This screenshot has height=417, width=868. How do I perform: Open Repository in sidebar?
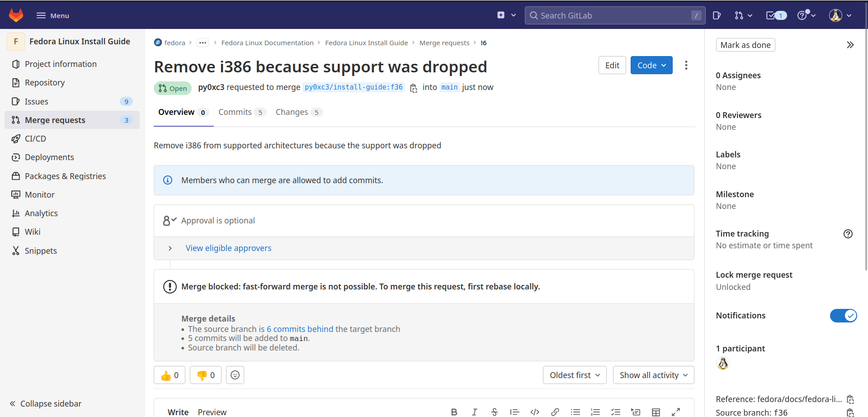click(x=72, y=83)
